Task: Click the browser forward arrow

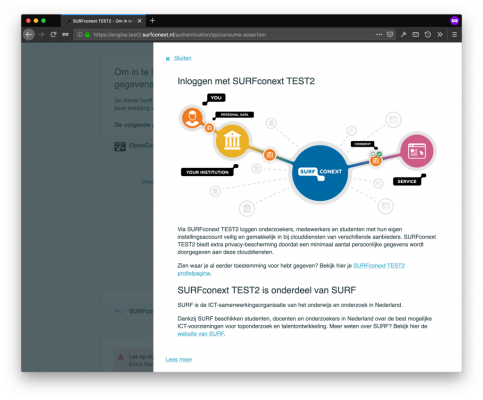Action: (x=41, y=34)
